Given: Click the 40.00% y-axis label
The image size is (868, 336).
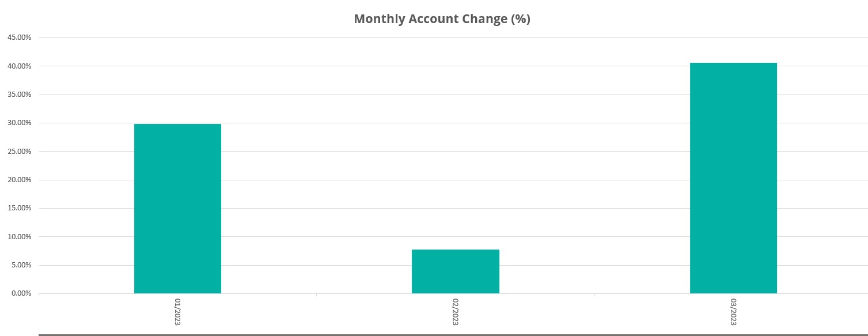Looking at the screenshot, I should point(20,66).
